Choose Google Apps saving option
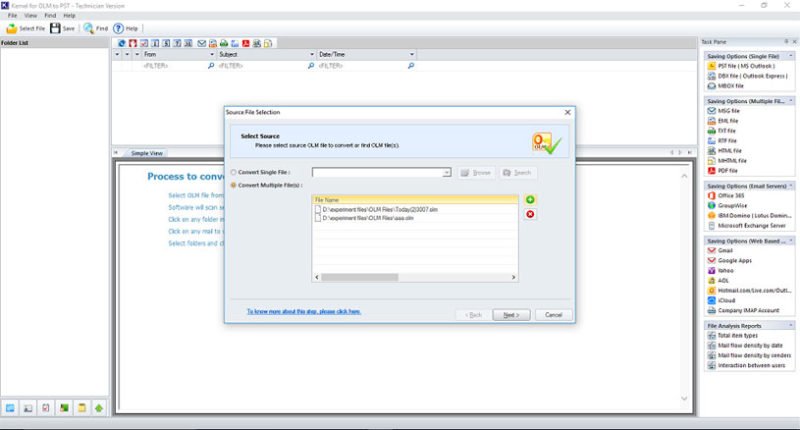The width and height of the screenshot is (800, 430). coord(730,261)
